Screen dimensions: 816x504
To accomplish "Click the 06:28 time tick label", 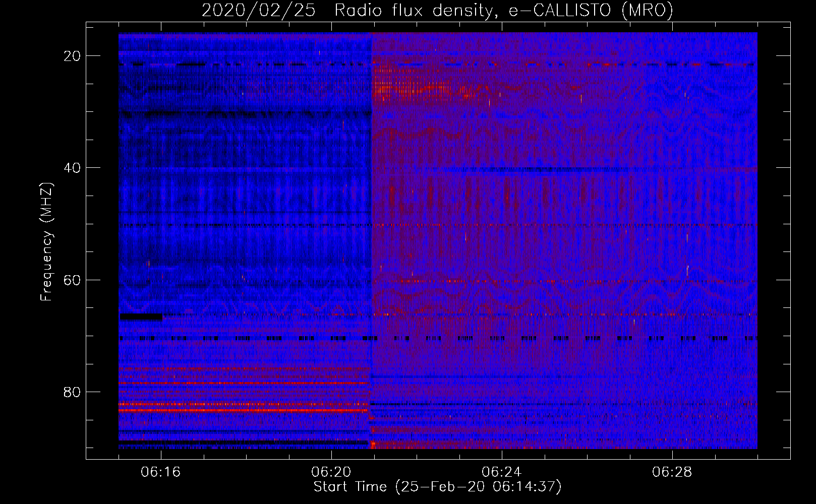I will (x=672, y=472).
